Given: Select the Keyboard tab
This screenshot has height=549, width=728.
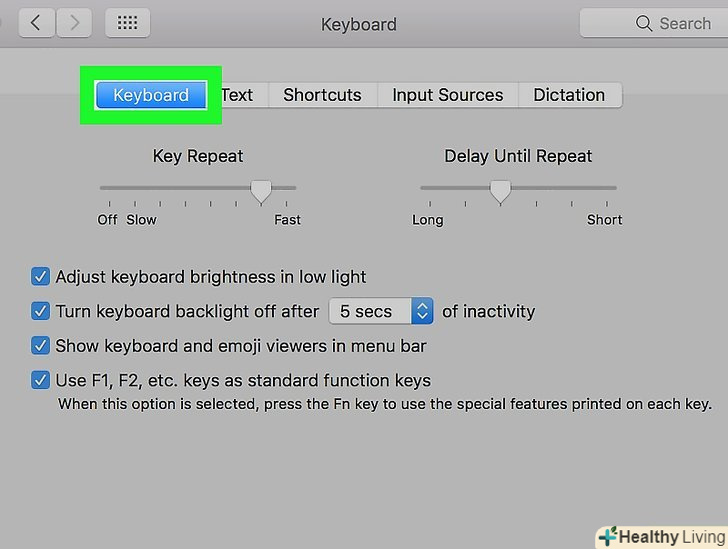Looking at the screenshot, I should coord(151,95).
